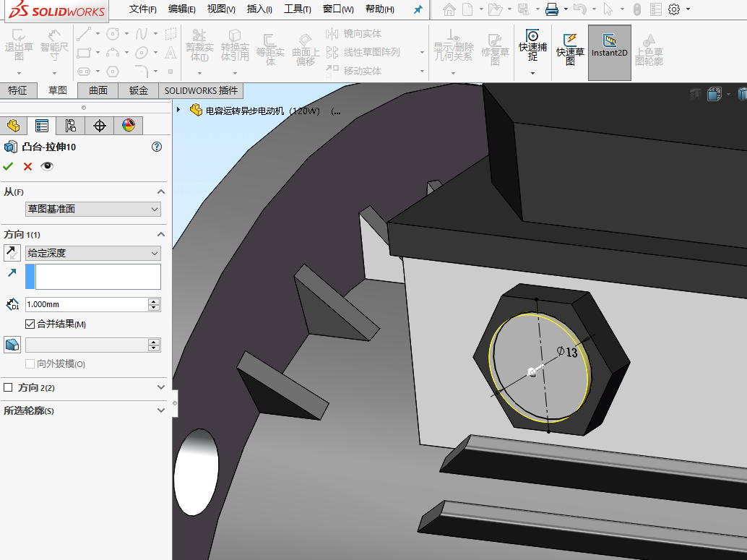Select the Sketch Fillet tool
The width and height of the screenshot is (747, 560).
[x=142, y=72]
